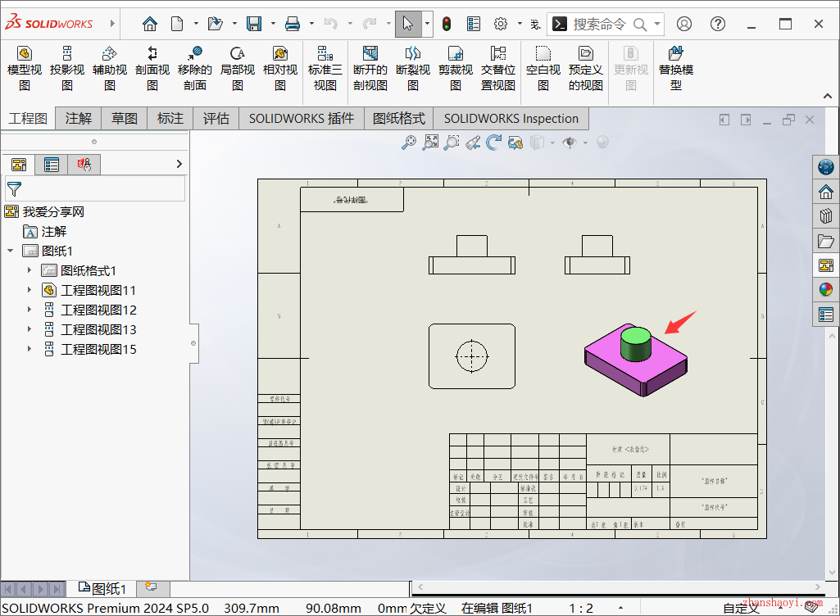Viewport: 840px width, 616px height.
Task: Click Broken-out Section (断开的剖视图) tool
Action: pyautogui.click(x=370, y=69)
